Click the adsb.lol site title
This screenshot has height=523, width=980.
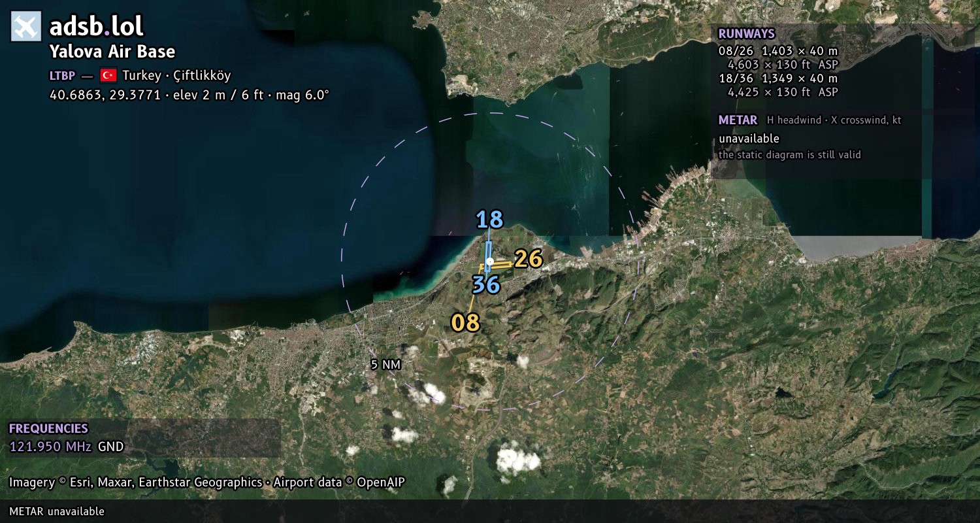pos(96,26)
